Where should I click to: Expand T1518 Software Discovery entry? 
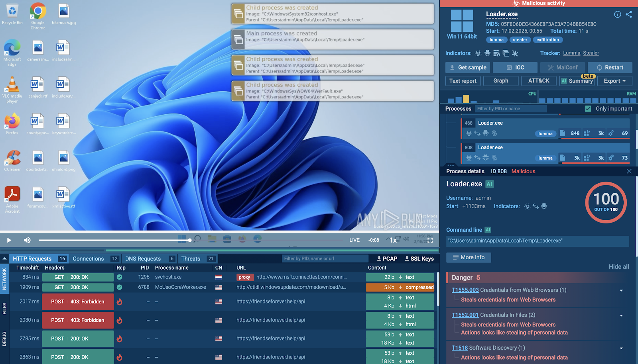tap(621, 348)
